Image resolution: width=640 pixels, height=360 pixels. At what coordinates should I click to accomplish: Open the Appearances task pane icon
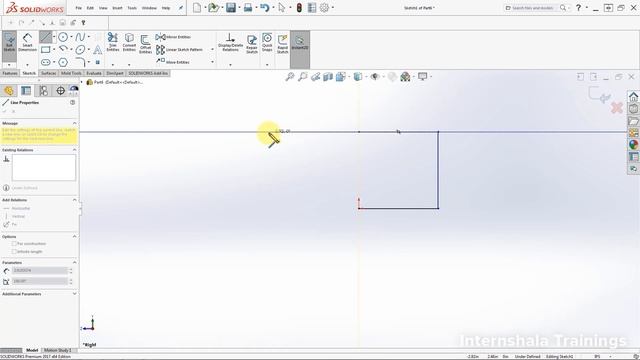[633, 144]
